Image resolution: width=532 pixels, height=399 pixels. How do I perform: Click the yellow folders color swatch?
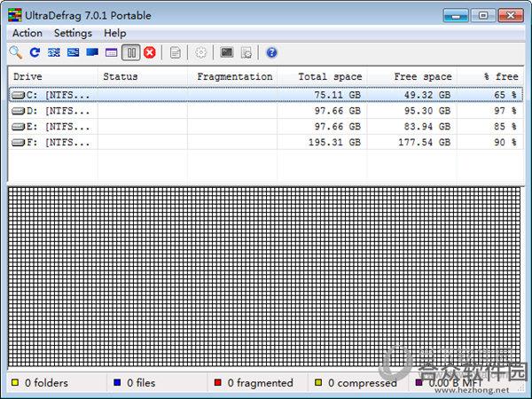pyautogui.click(x=15, y=383)
